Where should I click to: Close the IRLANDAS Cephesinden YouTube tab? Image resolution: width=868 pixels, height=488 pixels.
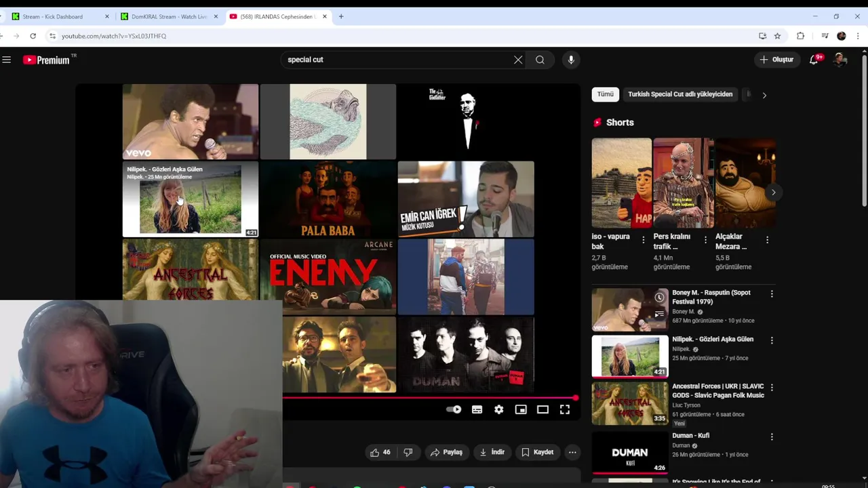coord(325,16)
